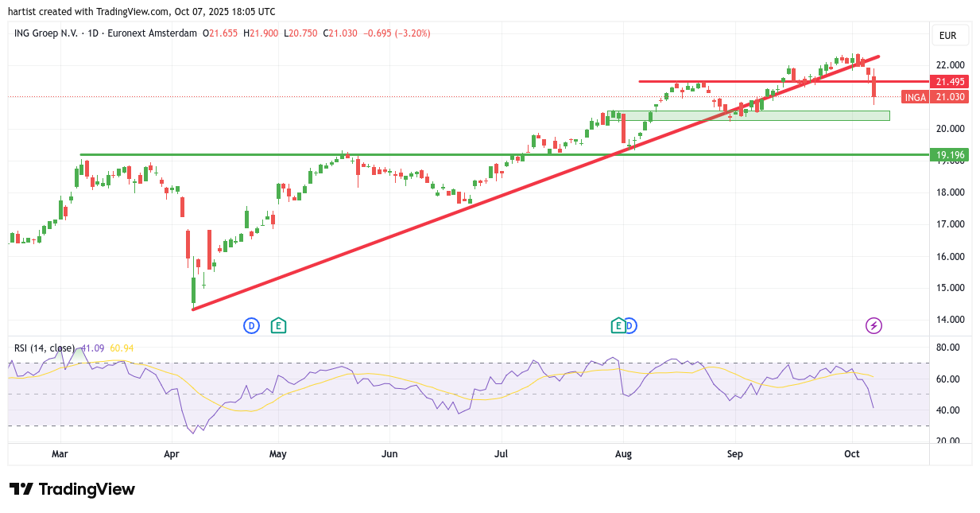Click the yellow RSI moving average value 60.94

(x=122, y=348)
